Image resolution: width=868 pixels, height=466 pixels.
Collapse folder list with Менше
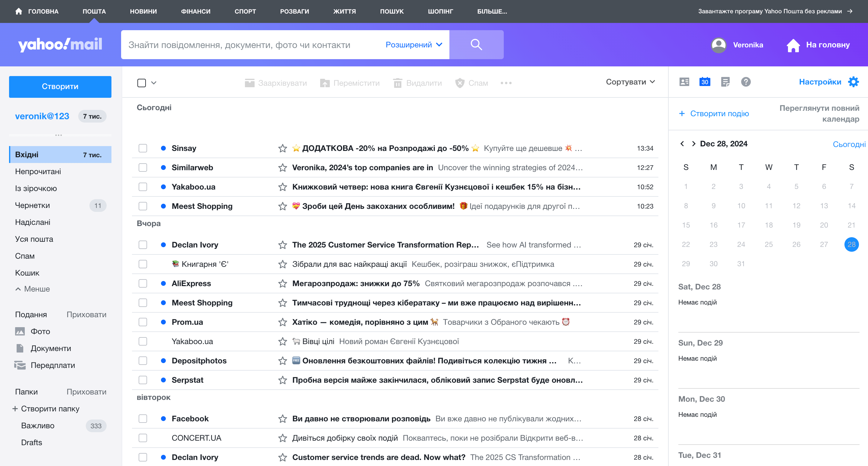tap(33, 289)
